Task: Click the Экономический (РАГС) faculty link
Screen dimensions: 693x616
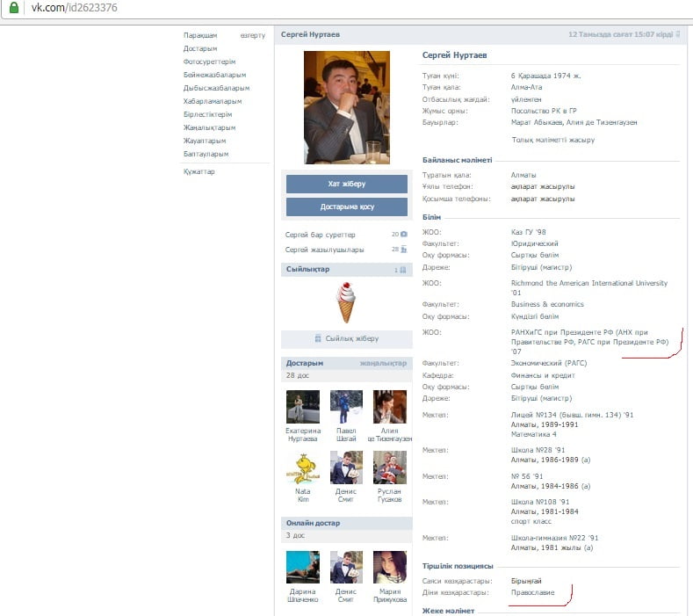Action: click(549, 363)
